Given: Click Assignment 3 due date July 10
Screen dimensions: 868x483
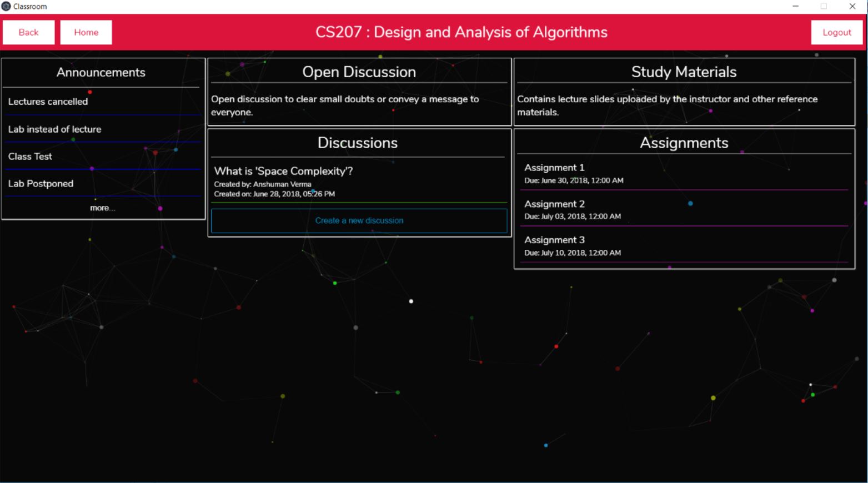Looking at the screenshot, I should click(573, 253).
